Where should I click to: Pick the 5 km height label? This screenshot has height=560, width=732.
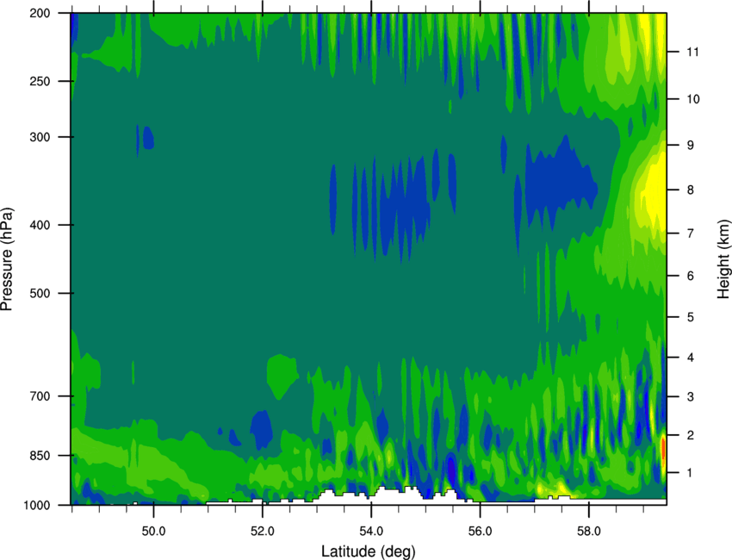pos(691,317)
